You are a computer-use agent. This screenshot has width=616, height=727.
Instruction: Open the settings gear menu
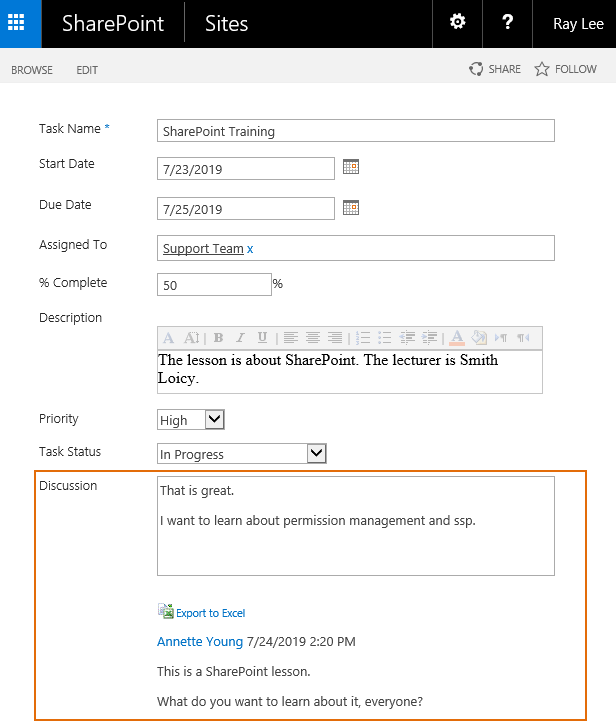coord(458,23)
